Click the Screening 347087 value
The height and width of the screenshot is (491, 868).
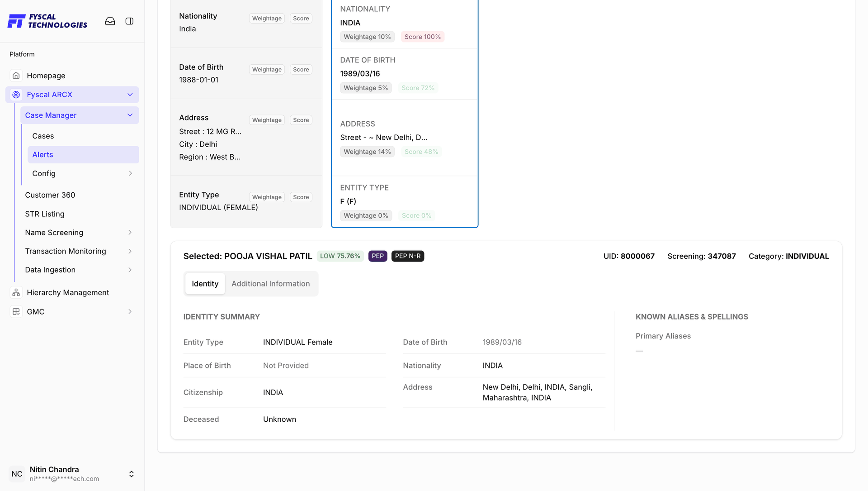point(722,256)
